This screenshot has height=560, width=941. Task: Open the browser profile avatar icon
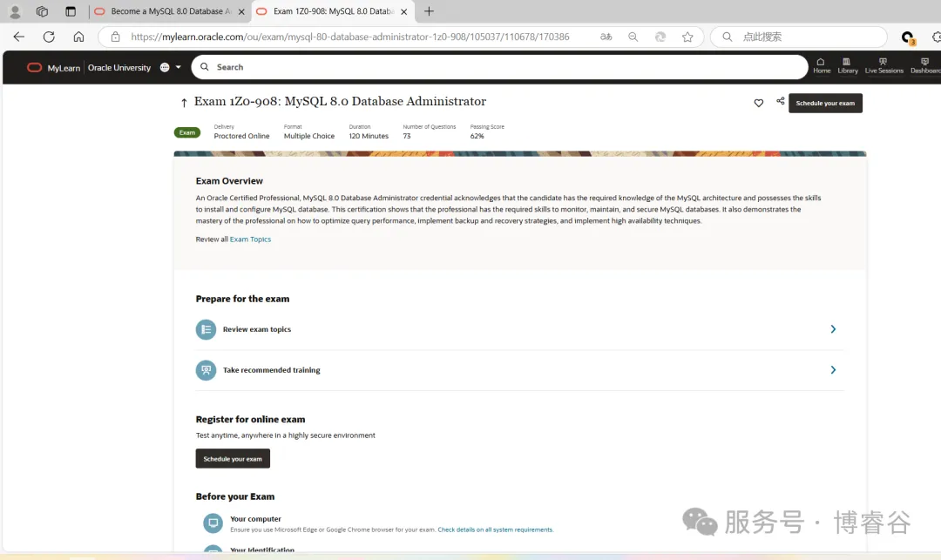click(x=15, y=11)
